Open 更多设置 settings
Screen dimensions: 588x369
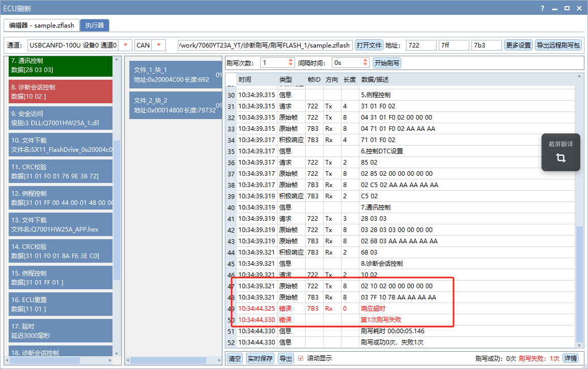518,45
